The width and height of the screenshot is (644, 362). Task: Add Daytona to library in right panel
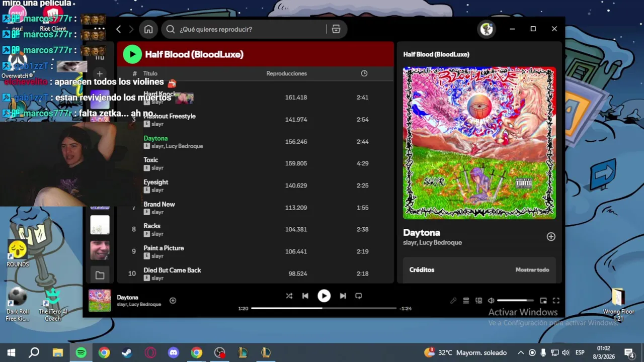[551, 237]
